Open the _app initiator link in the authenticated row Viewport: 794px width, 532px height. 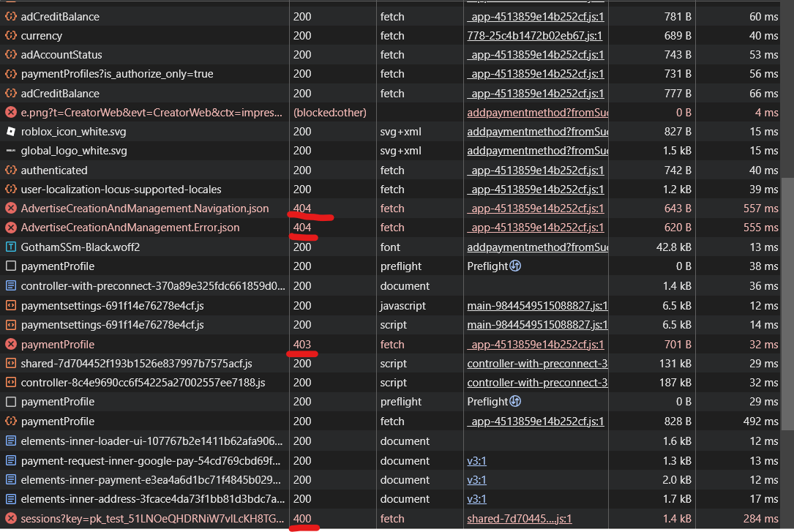click(535, 170)
